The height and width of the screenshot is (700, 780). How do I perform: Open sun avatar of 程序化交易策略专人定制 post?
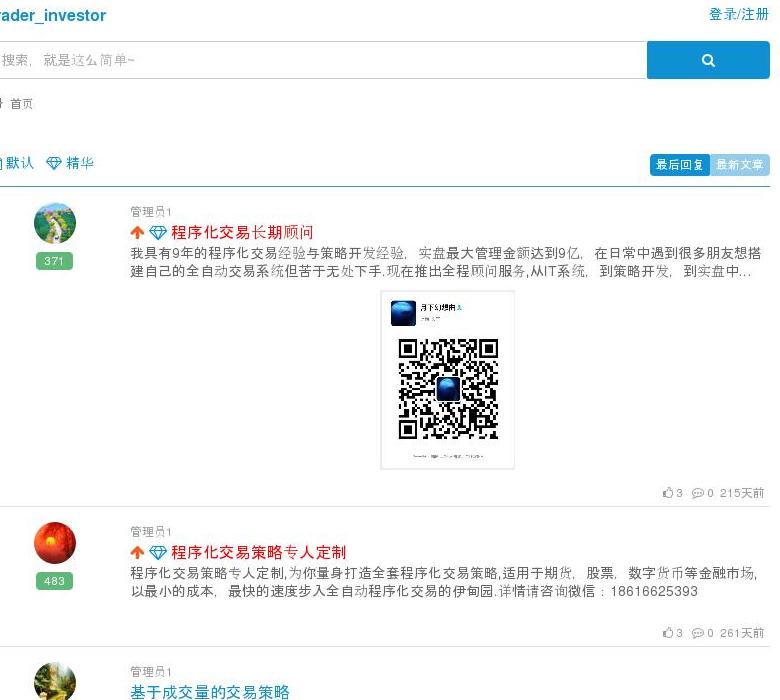tap(55, 543)
